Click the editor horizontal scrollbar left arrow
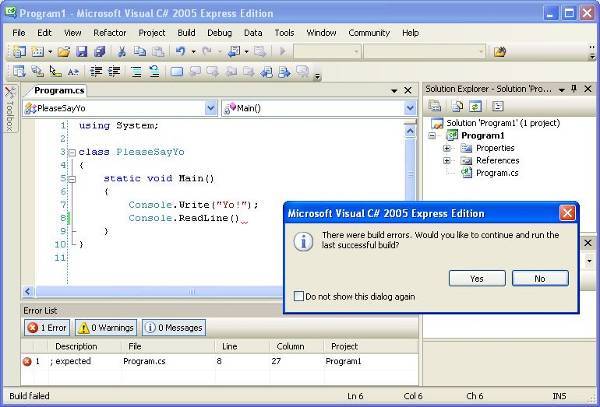This screenshot has height=407, width=600. coord(28,291)
